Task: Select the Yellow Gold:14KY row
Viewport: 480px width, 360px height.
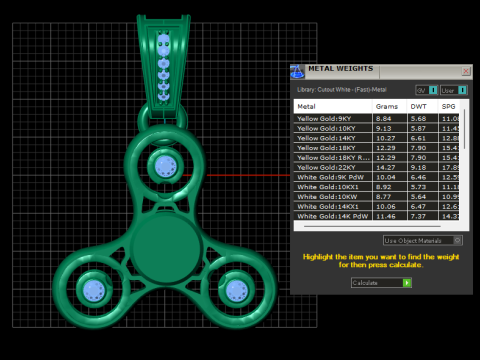Action: click(376, 138)
